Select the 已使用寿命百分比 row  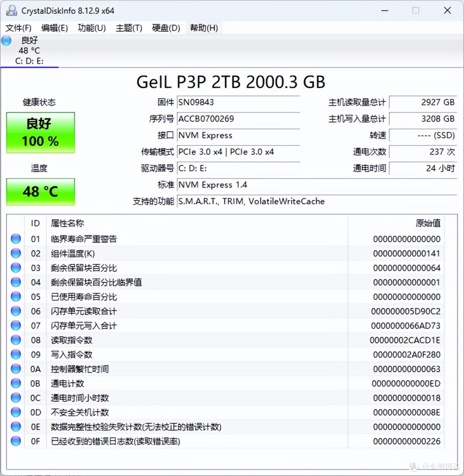226,297
